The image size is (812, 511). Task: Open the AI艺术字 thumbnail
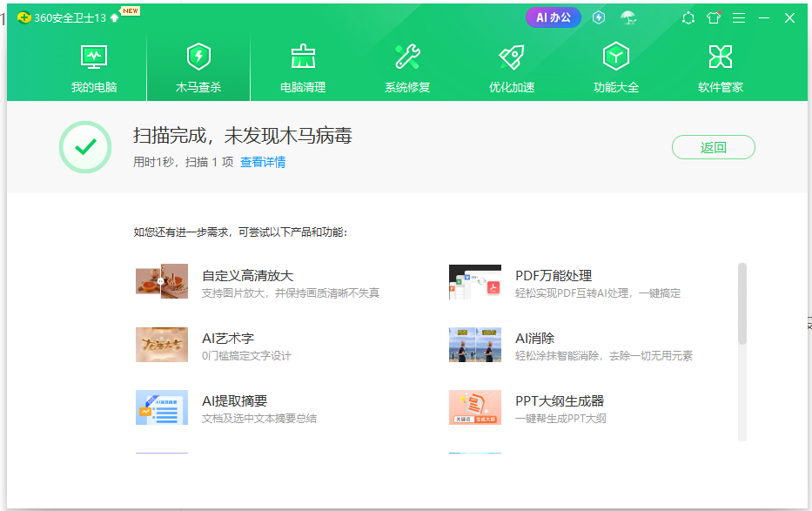coord(162,344)
